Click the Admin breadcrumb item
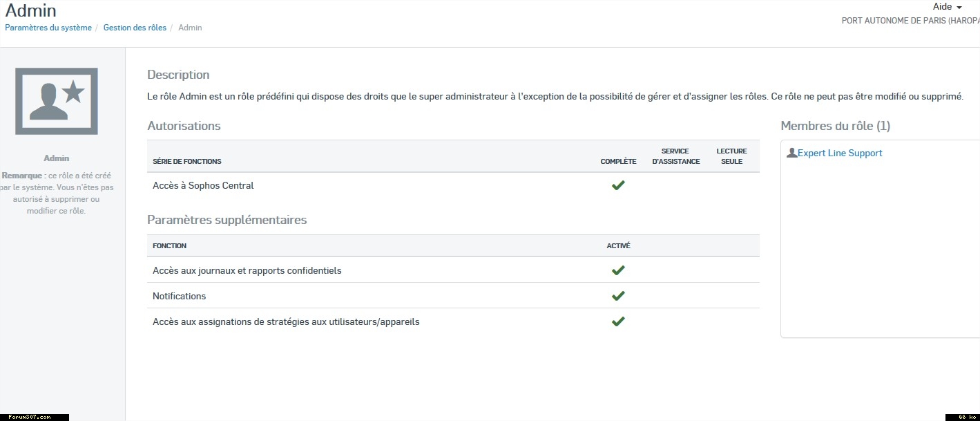Viewport: 980px width, 421px height. (190, 28)
